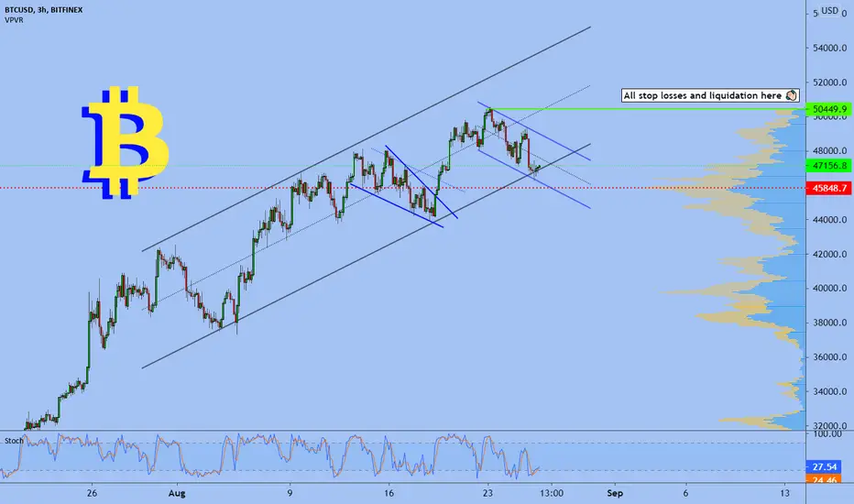The height and width of the screenshot is (504, 854).
Task: Click the 23 date on time axis
Action: [x=487, y=494]
